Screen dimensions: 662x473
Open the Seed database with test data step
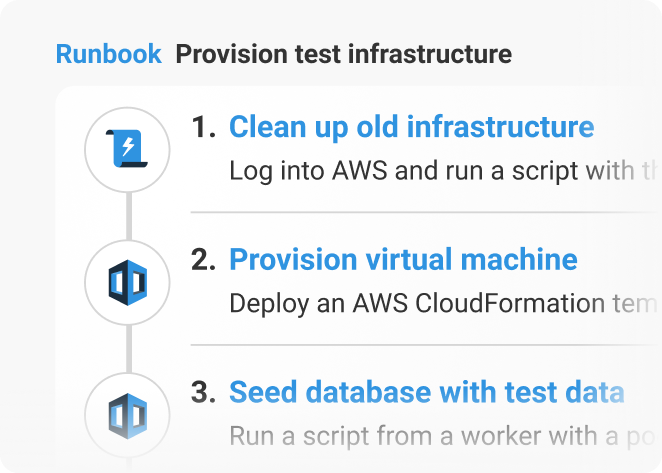[x=426, y=392]
